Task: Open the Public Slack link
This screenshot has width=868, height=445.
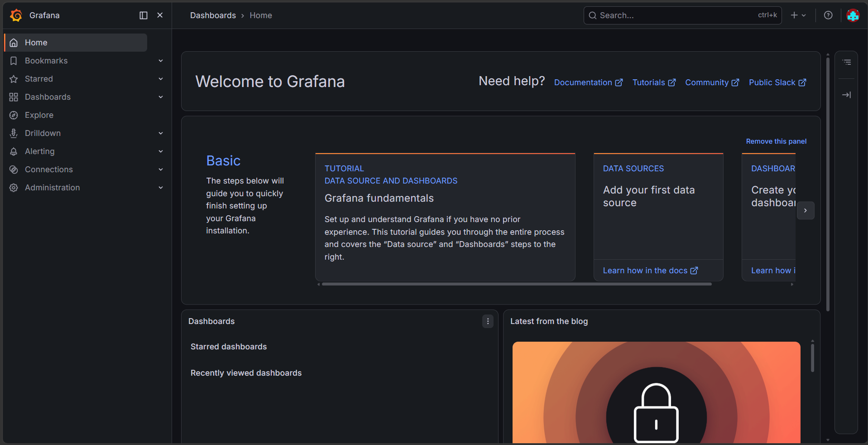Action: coord(777,82)
